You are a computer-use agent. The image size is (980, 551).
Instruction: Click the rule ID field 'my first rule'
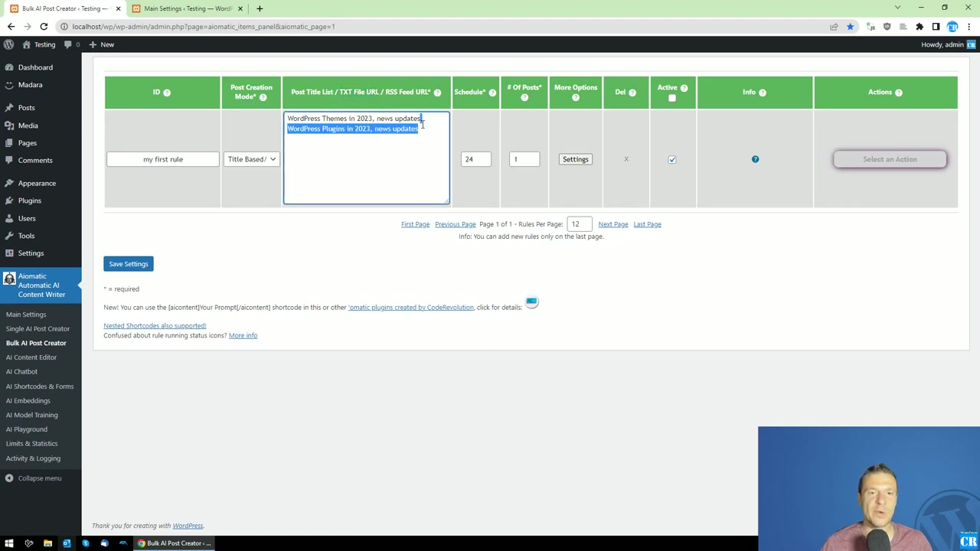tap(163, 159)
